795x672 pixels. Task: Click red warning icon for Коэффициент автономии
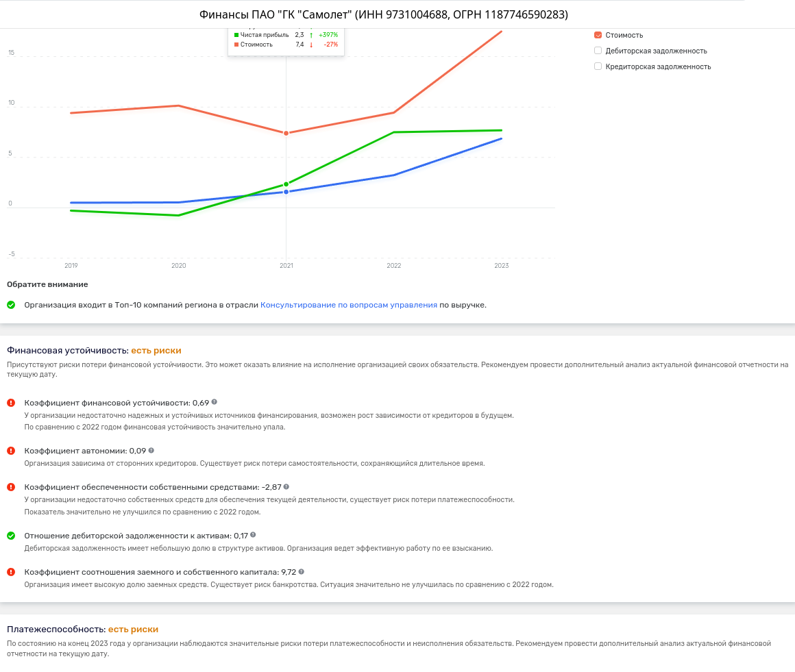click(11, 451)
